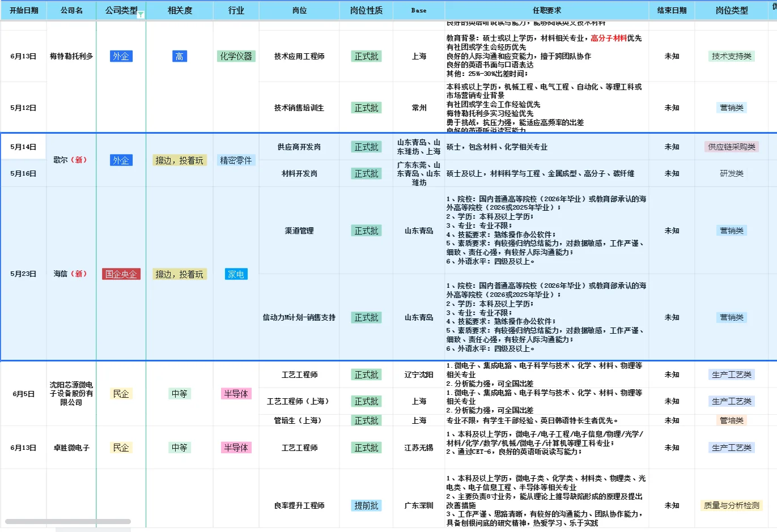Select the 歌尔（新） company cell
Screen dimensions: 777x532
(x=71, y=160)
